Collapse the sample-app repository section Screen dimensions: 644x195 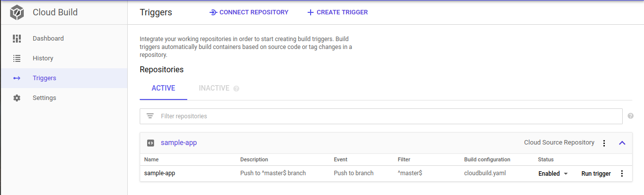click(622, 143)
